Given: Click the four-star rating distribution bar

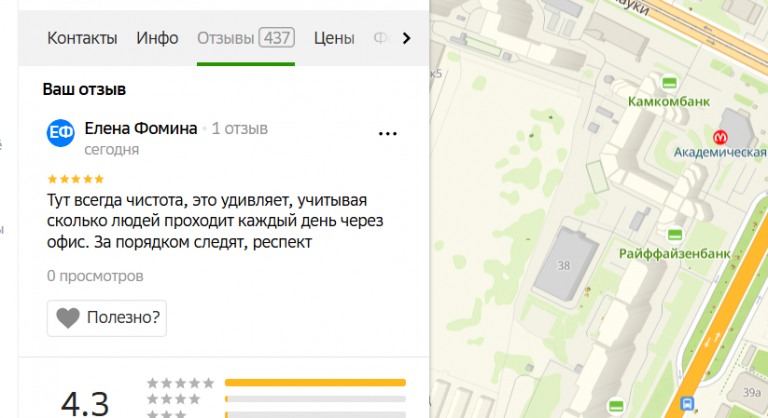Looking at the screenshot, I should pyautogui.click(x=315, y=399).
